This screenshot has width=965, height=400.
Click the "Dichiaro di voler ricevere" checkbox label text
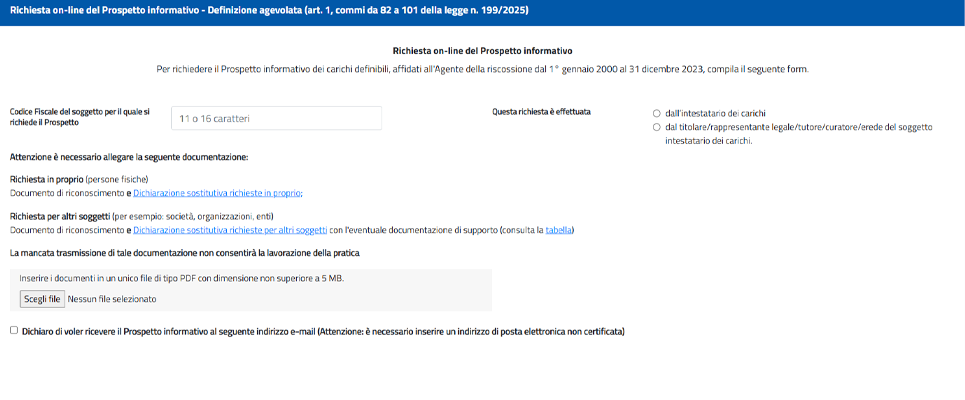[322, 331]
